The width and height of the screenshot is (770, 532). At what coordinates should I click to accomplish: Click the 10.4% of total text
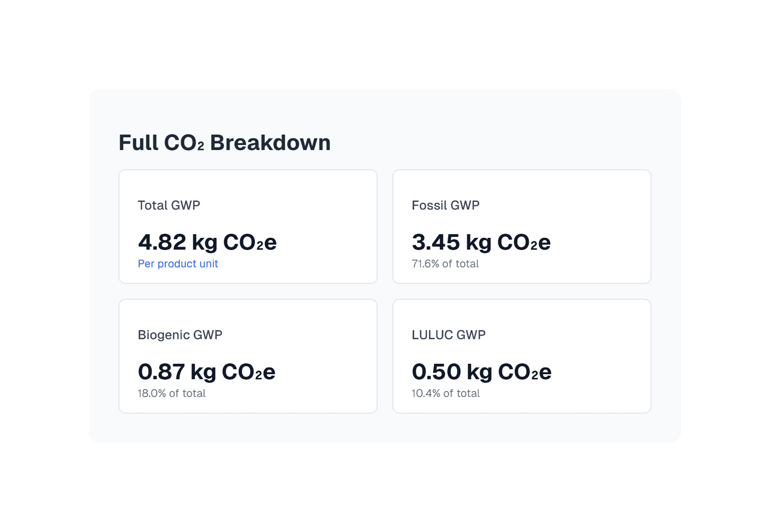pyautogui.click(x=446, y=393)
